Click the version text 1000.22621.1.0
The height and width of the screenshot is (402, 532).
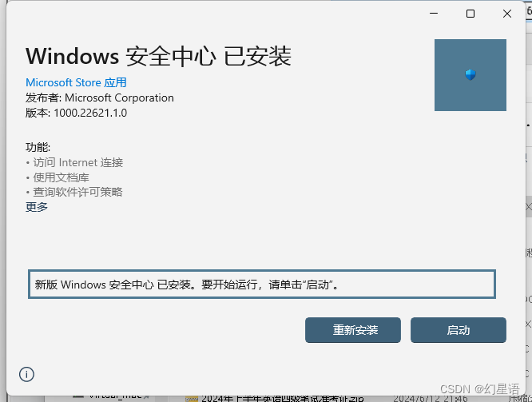click(90, 113)
